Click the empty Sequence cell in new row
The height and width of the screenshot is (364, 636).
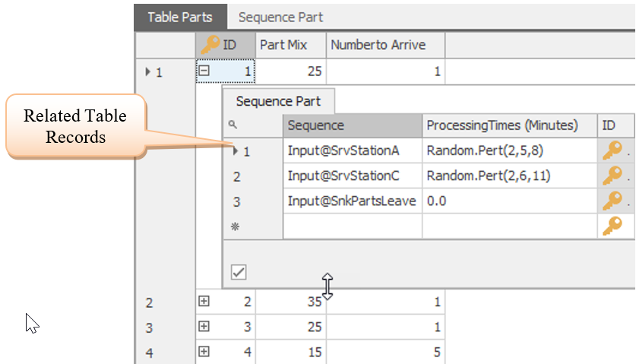point(353,226)
